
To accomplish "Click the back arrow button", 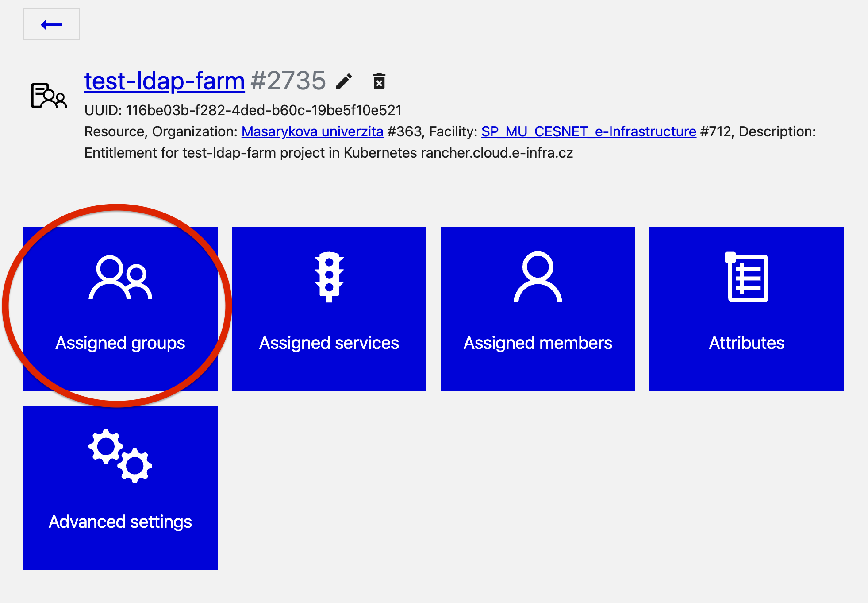I will 51,24.
